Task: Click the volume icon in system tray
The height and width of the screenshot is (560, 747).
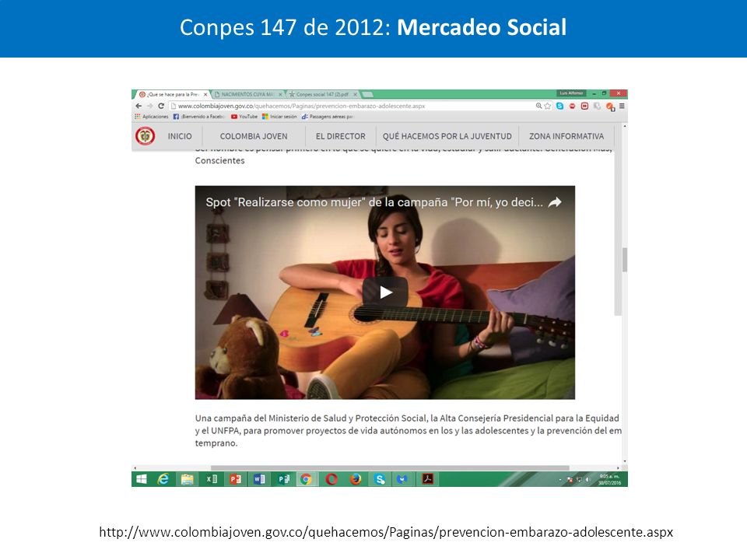Action: (587, 480)
